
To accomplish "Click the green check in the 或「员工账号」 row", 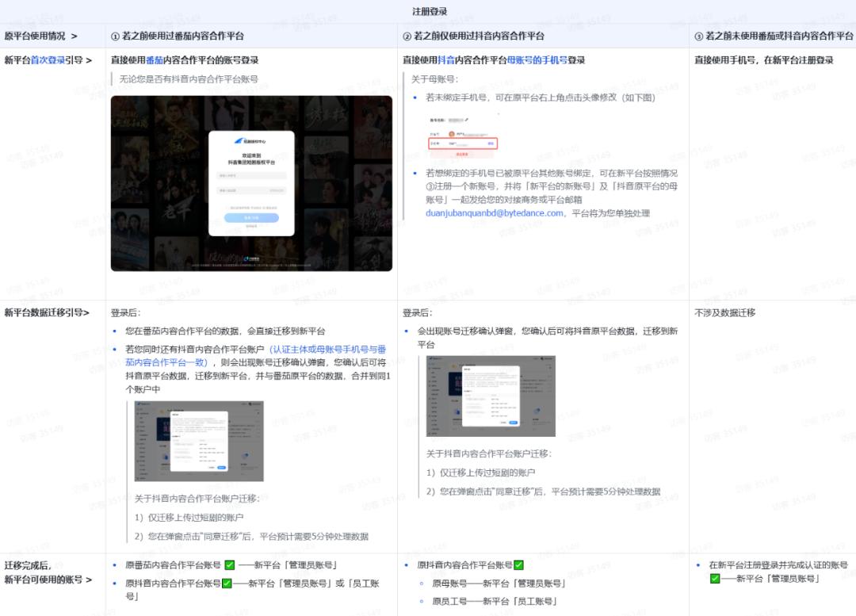I will pyautogui.click(x=227, y=583).
